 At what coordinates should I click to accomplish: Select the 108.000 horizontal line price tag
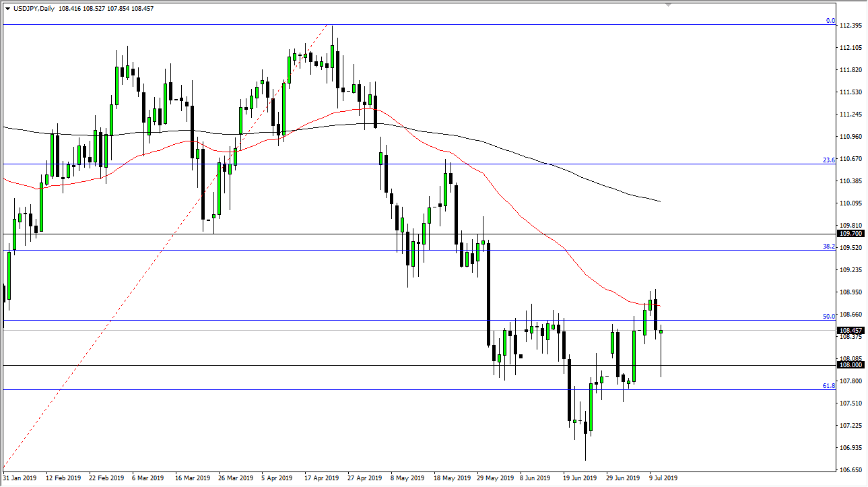pyautogui.click(x=851, y=365)
